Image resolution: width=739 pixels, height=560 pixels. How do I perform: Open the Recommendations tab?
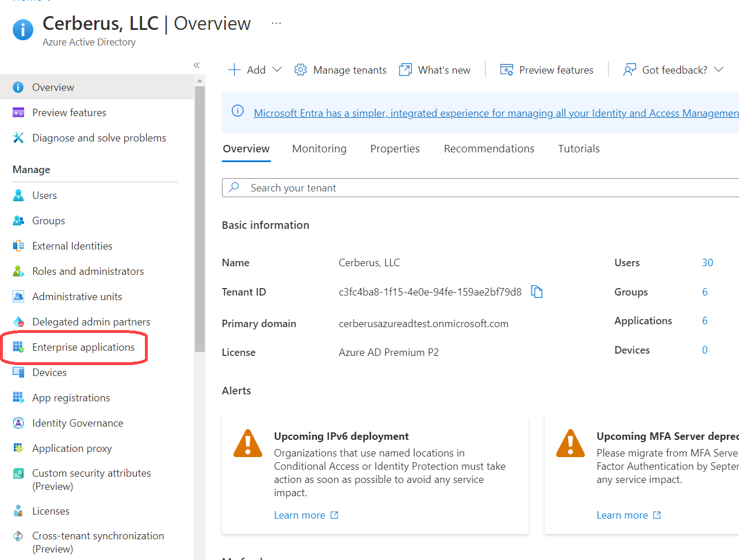pyautogui.click(x=489, y=149)
